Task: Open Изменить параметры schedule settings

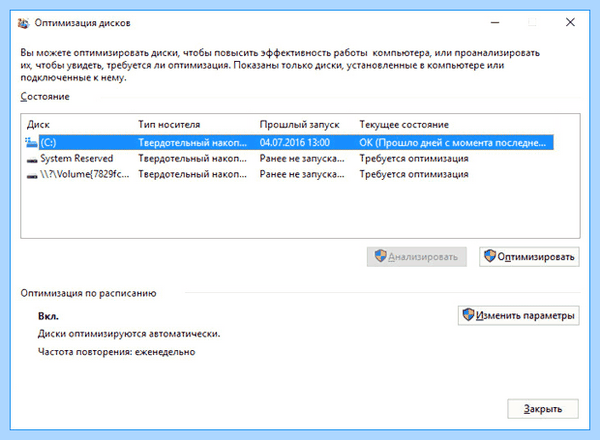Action: [x=518, y=315]
